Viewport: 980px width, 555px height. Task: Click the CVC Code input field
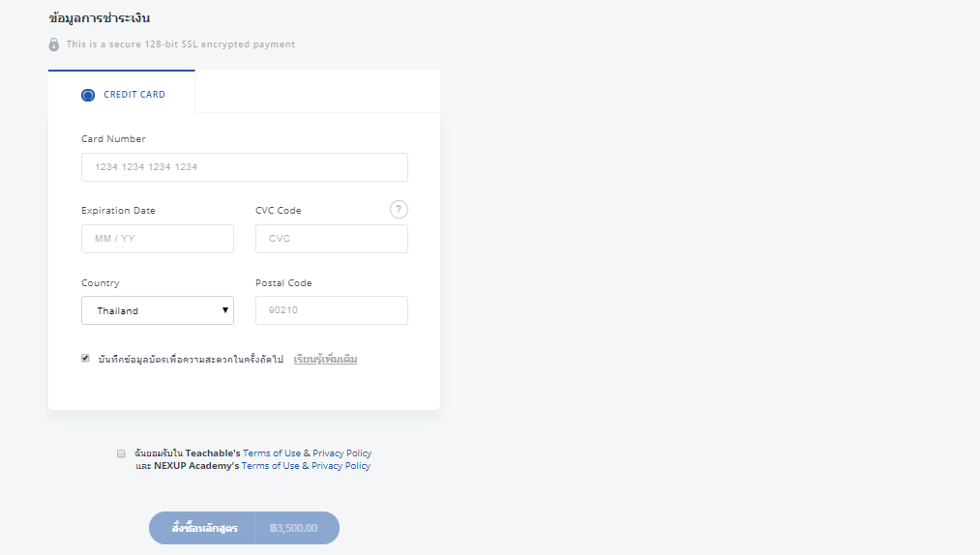click(x=332, y=239)
